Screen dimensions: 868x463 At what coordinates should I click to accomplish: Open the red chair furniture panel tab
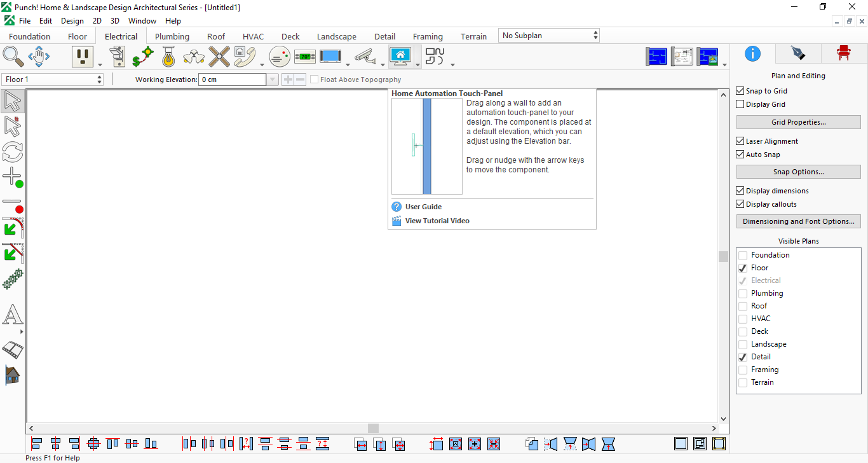click(x=844, y=53)
